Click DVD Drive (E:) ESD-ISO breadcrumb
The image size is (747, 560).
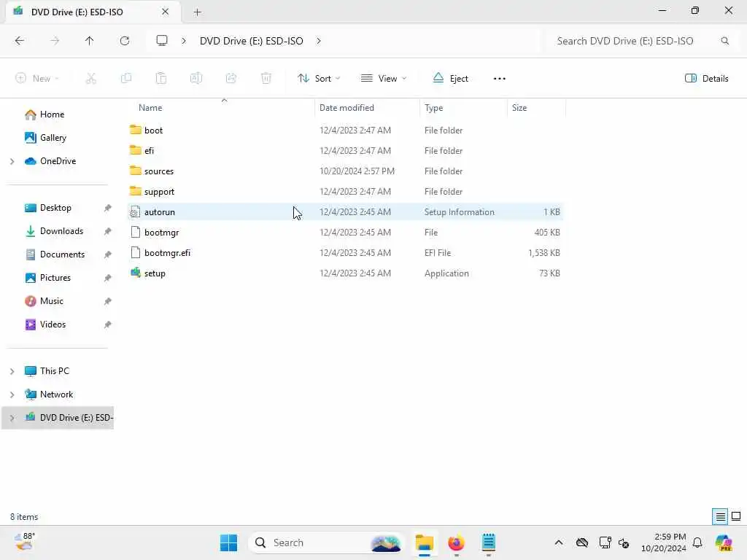click(251, 41)
